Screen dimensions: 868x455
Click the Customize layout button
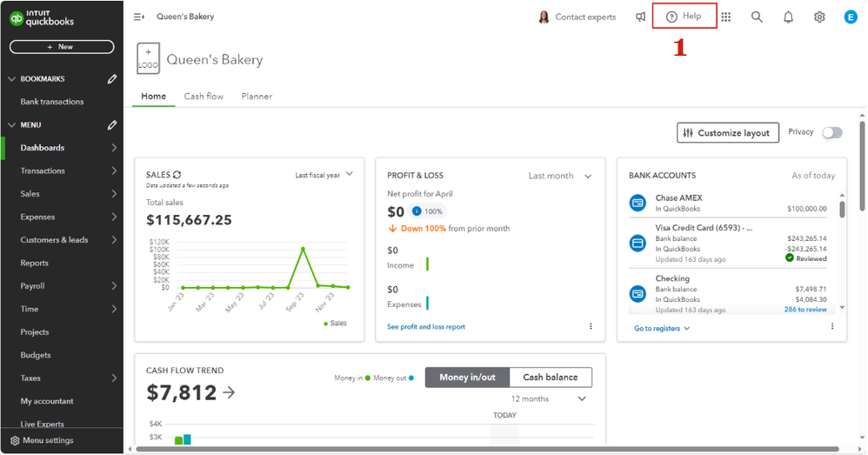726,132
